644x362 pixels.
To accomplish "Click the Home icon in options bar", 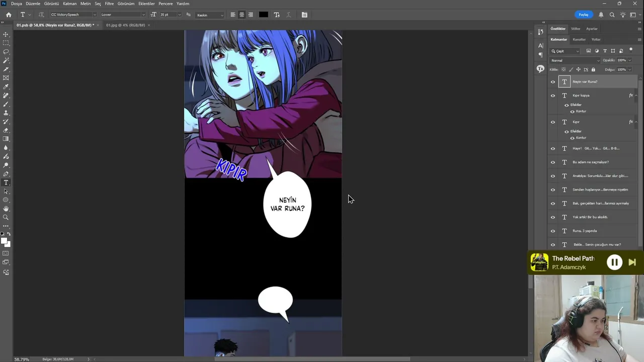I will [x=9, y=15].
